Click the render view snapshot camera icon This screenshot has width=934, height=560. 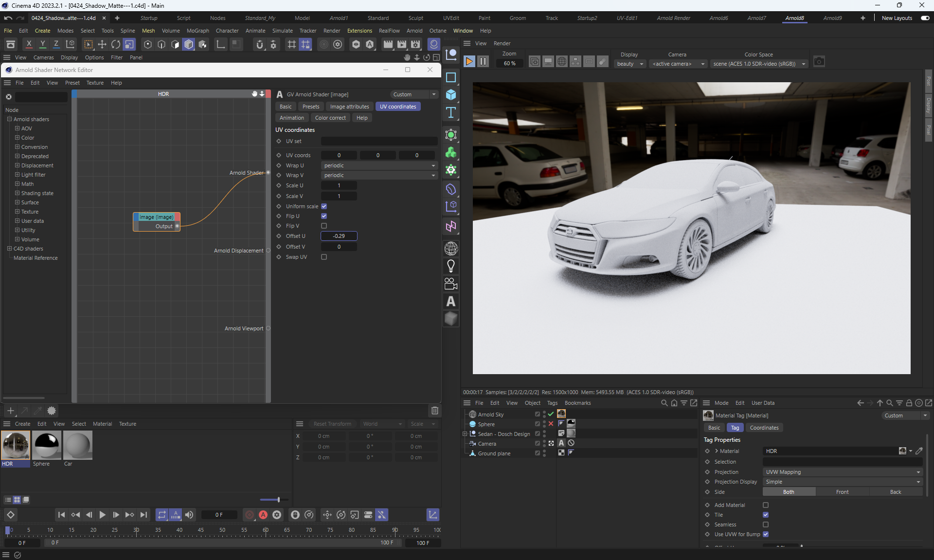[819, 62]
